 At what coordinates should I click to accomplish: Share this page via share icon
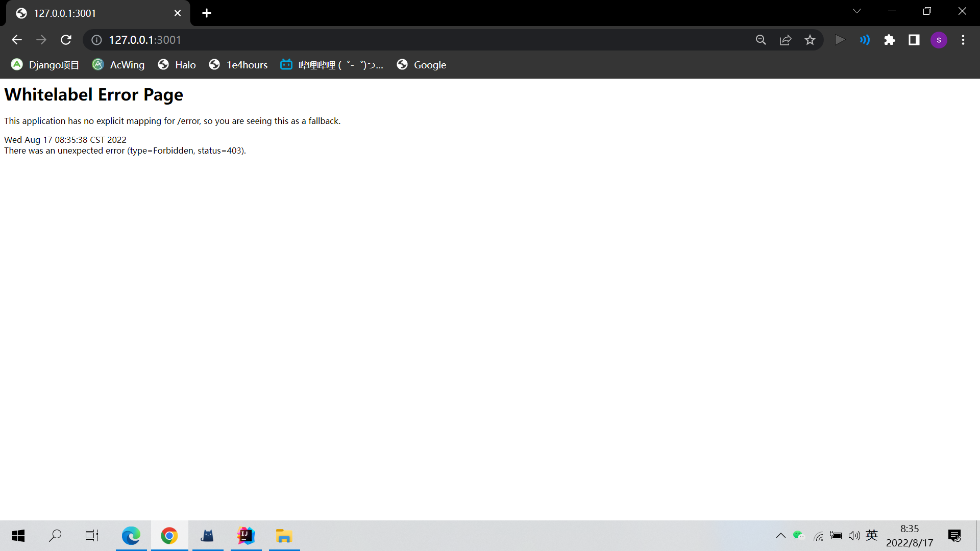[786, 40]
